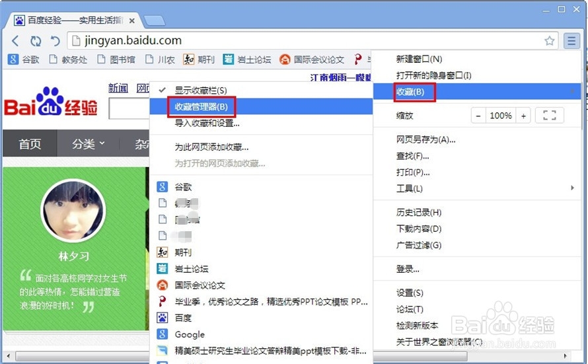Go to the 首页 navigation tab
Viewport: 588px width, 364px height.
tap(30, 143)
